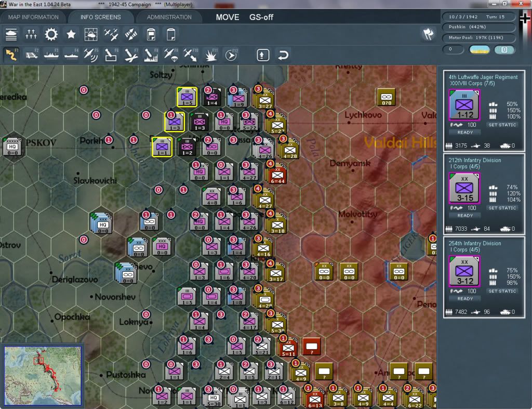Click the Pushkin (442%) info box
Image resolution: width=532 pixels, height=409 pixels.
(x=478, y=27)
